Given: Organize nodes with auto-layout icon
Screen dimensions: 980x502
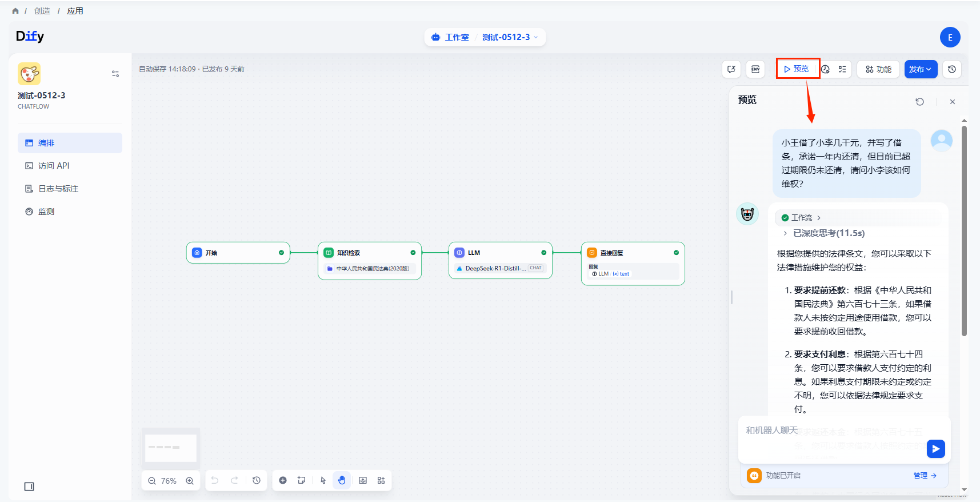Looking at the screenshot, I should point(381,480).
